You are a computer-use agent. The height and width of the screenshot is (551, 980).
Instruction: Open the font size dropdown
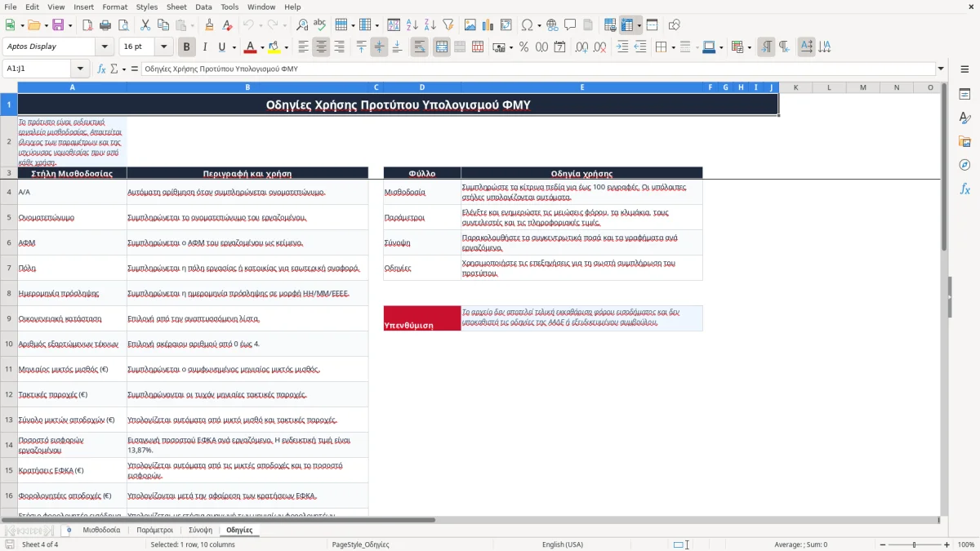click(164, 47)
